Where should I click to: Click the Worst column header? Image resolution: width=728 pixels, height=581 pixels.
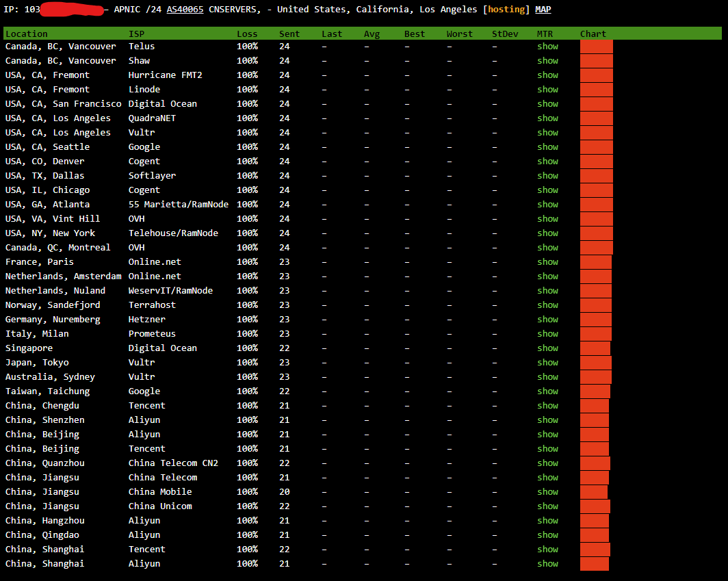pyautogui.click(x=460, y=34)
